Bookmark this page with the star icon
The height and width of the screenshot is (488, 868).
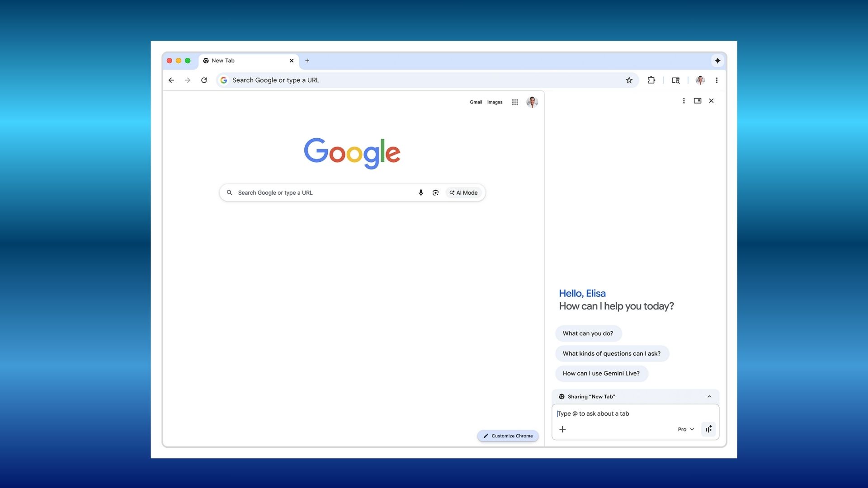(x=629, y=80)
